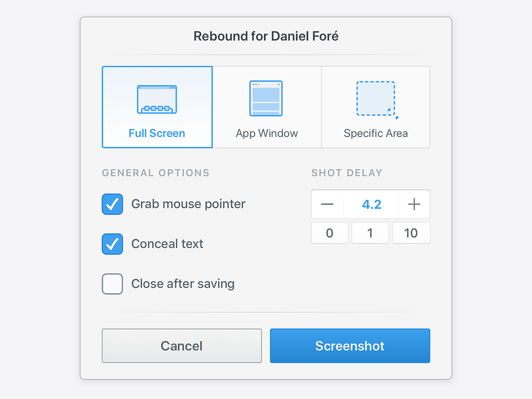This screenshot has width=532, height=399.
Task: Uncheck the Conceal text option
Action: pos(112,244)
